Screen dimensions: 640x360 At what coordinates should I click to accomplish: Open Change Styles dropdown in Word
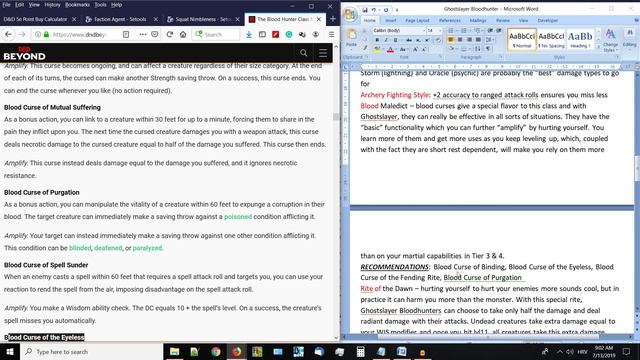tap(610, 40)
